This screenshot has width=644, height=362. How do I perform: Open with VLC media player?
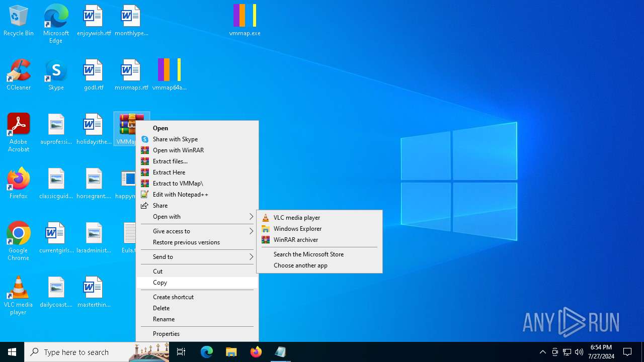tap(319, 218)
